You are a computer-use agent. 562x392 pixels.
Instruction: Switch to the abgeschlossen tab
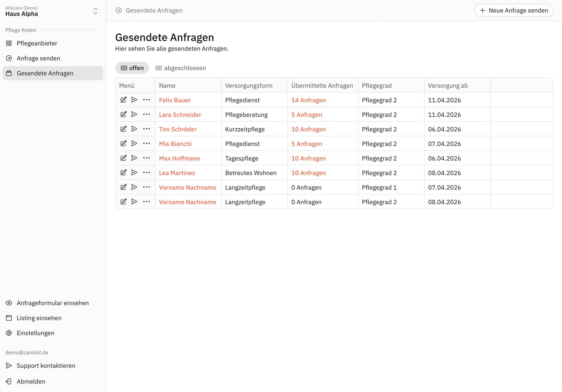pos(181,68)
